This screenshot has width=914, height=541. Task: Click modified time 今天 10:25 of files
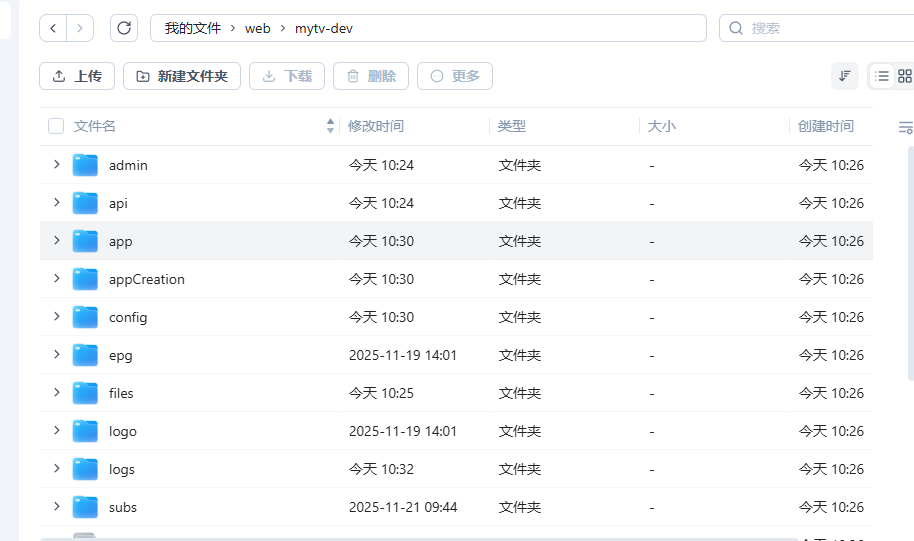tap(381, 393)
